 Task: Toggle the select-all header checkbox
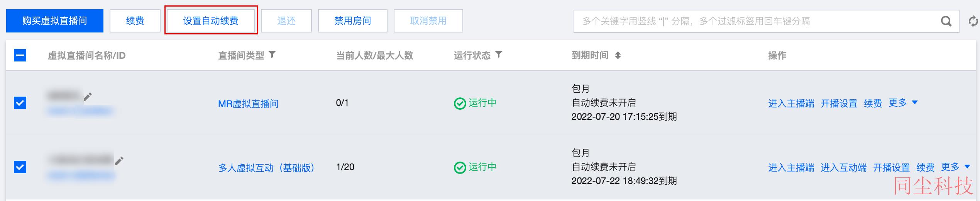coord(20,55)
